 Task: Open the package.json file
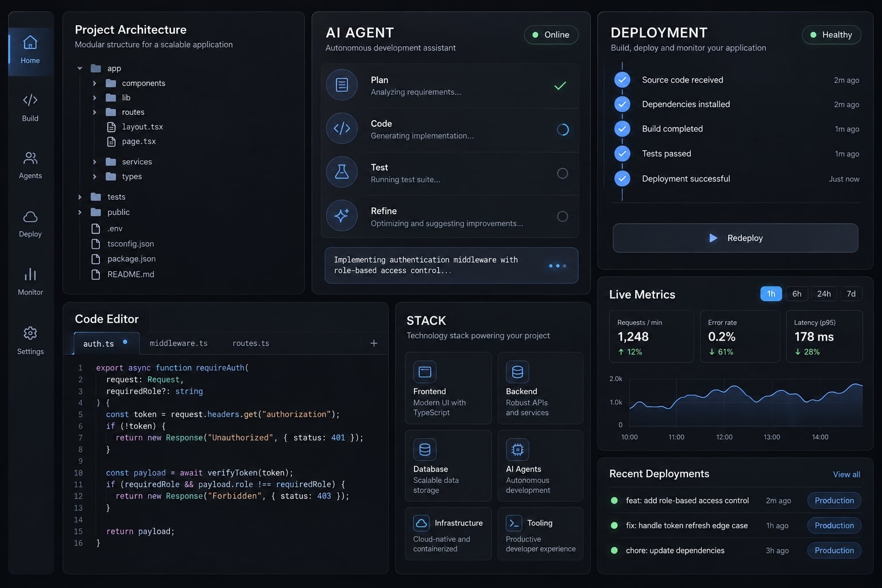[123, 259]
